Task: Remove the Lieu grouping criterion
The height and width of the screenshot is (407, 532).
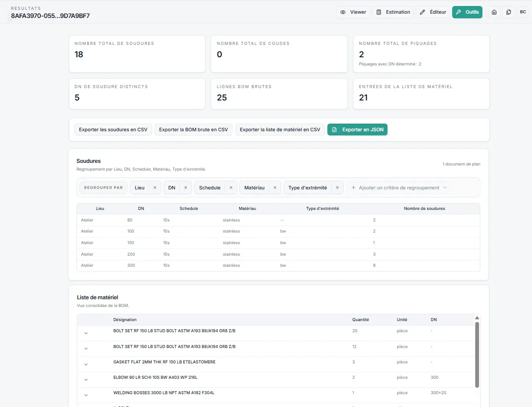Action: [155, 188]
